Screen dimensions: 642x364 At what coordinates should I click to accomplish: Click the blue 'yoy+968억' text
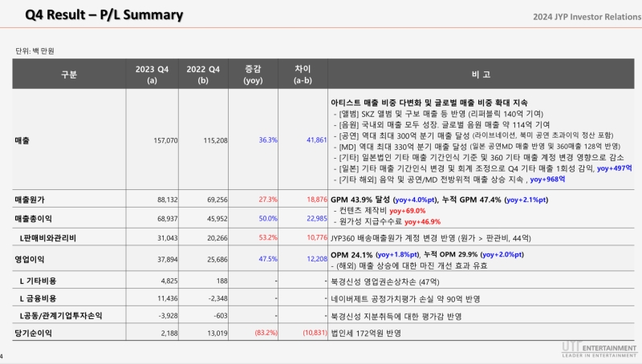click(x=547, y=179)
